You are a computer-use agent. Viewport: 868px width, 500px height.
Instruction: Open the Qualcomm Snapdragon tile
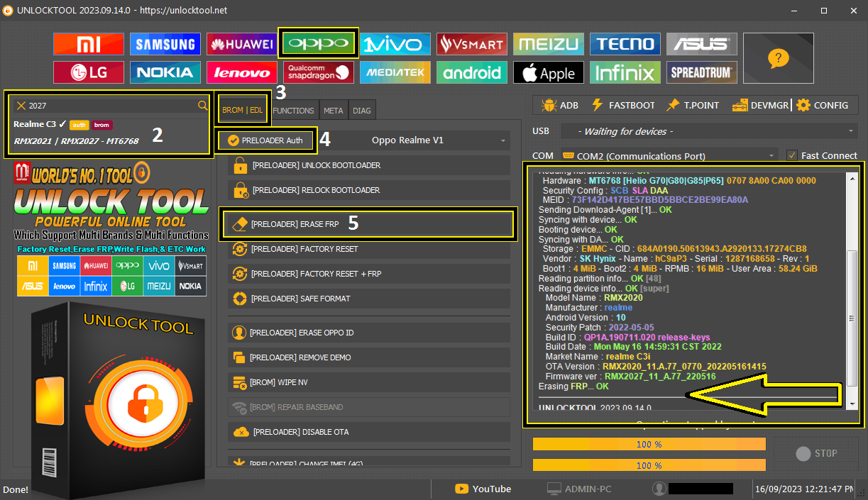[318, 72]
